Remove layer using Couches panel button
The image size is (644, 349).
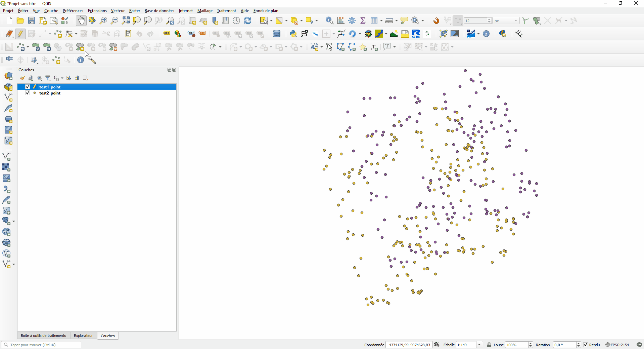point(85,78)
